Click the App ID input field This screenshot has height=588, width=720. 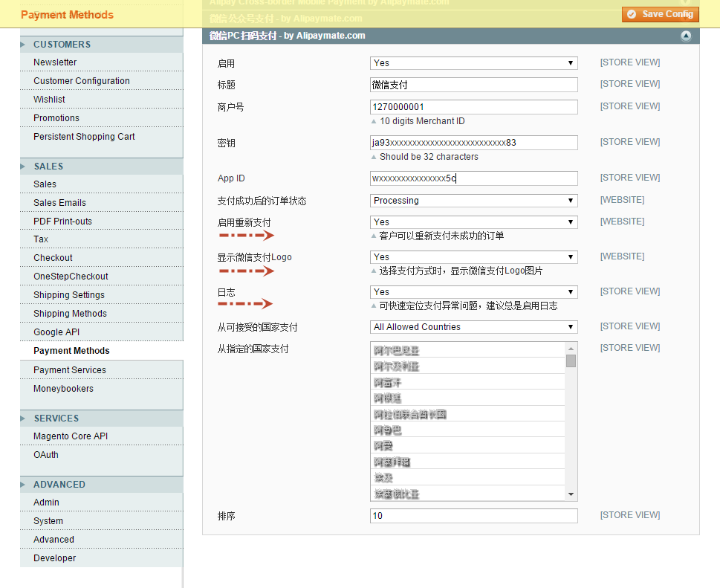[x=473, y=178]
